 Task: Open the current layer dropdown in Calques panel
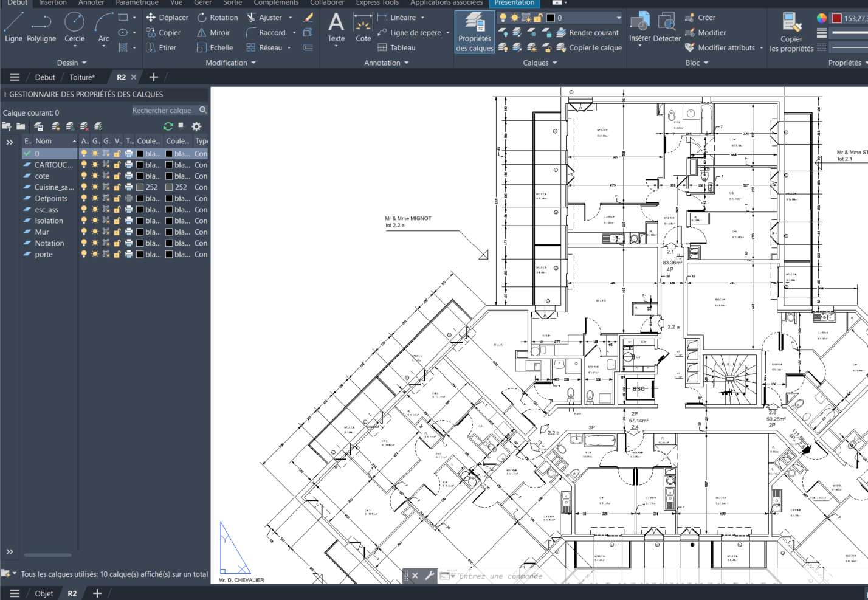(618, 17)
